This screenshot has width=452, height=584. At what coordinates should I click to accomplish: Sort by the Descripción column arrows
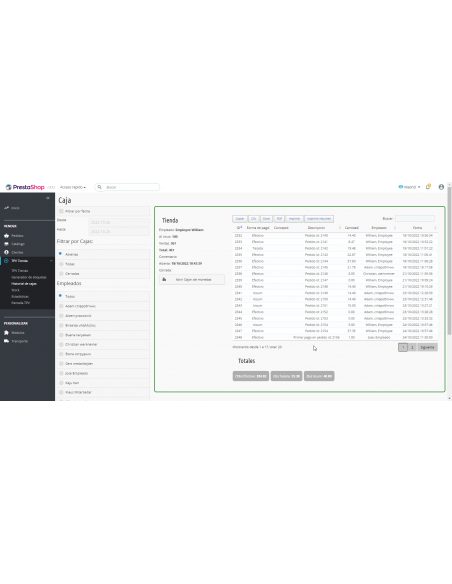(x=340, y=228)
